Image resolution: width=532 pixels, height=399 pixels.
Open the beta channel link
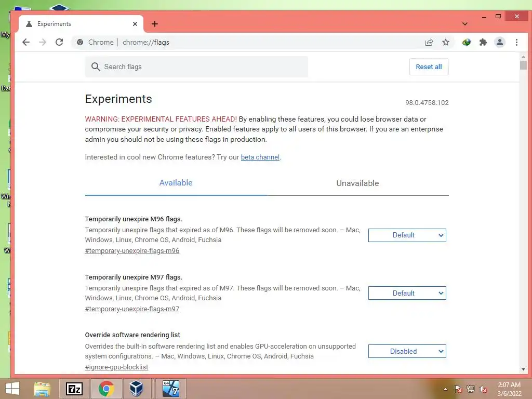click(260, 157)
